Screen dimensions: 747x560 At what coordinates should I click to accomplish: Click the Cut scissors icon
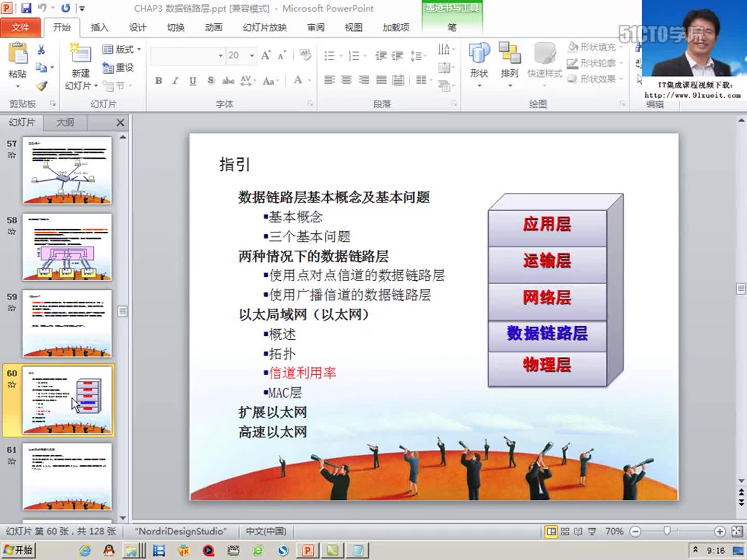[41, 50]
